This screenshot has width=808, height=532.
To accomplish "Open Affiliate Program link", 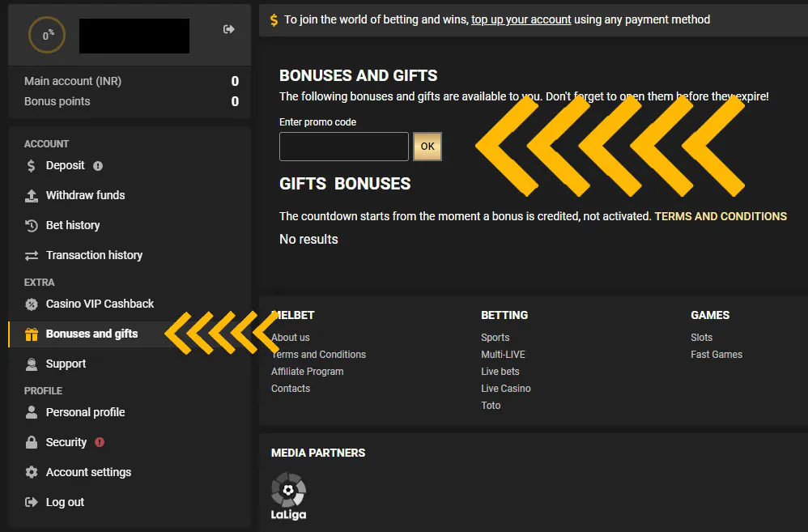I will tap(307, 372).
